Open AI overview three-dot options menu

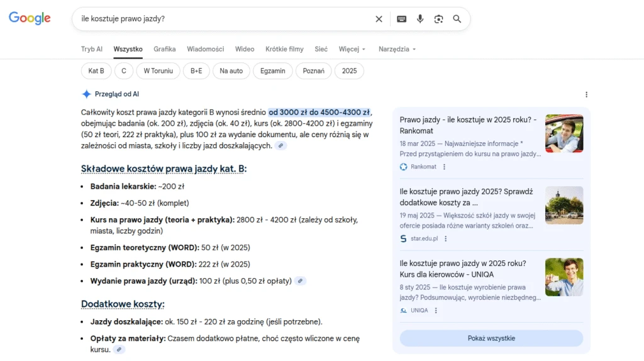pos(586,94)
